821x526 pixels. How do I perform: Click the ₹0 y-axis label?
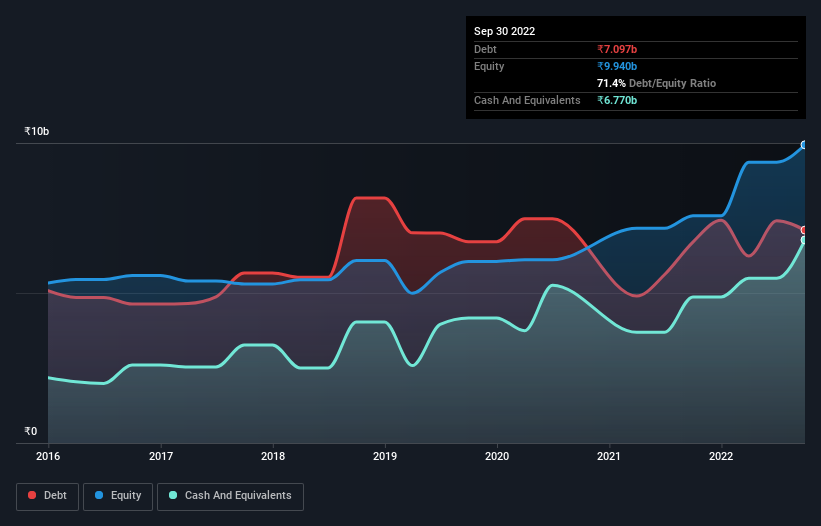point(31,431)
